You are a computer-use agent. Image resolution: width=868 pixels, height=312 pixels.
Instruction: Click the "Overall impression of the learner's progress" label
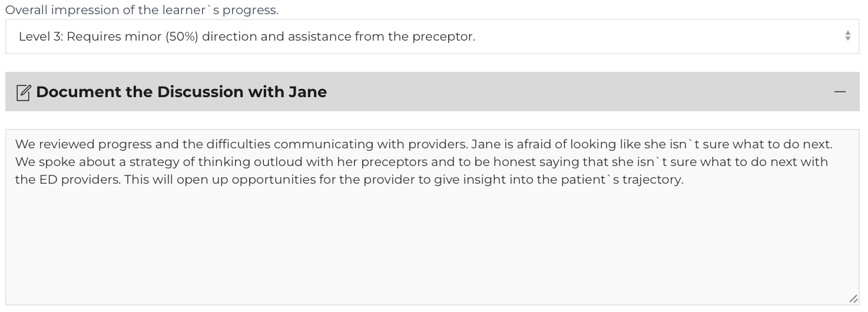[142, 10]
